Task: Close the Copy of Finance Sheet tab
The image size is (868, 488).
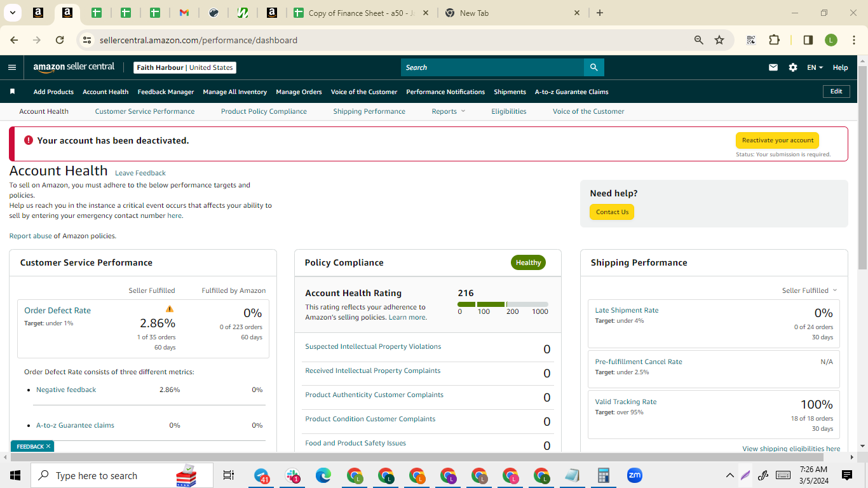Action: 425,13
